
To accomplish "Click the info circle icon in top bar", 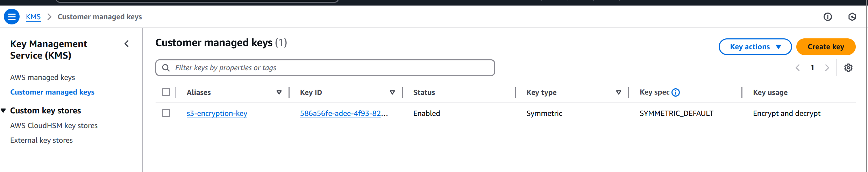I will point(827,17).
